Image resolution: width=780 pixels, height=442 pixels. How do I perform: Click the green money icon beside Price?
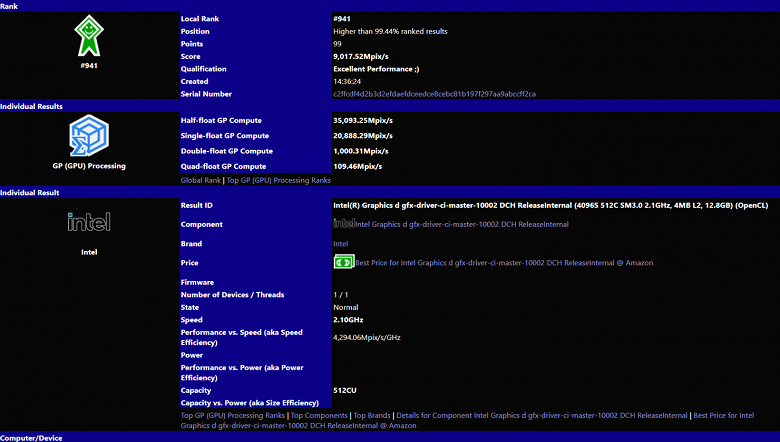[x=343, y=262]
